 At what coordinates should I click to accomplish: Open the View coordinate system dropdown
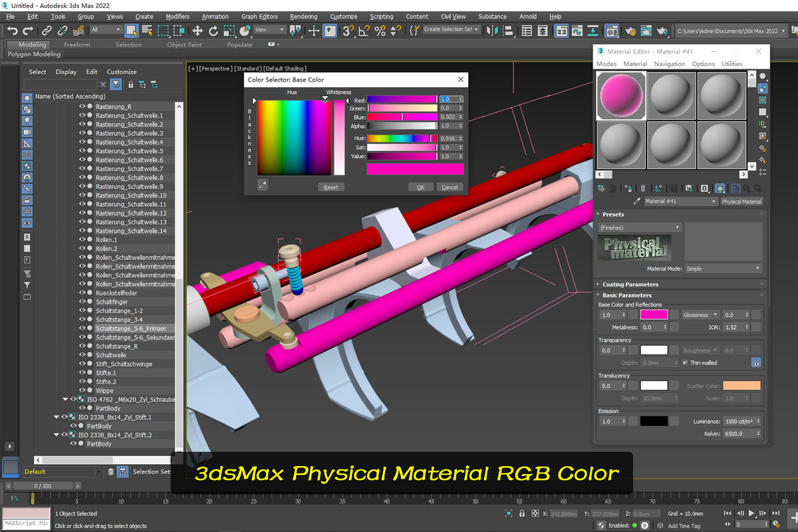click(269, 30)
